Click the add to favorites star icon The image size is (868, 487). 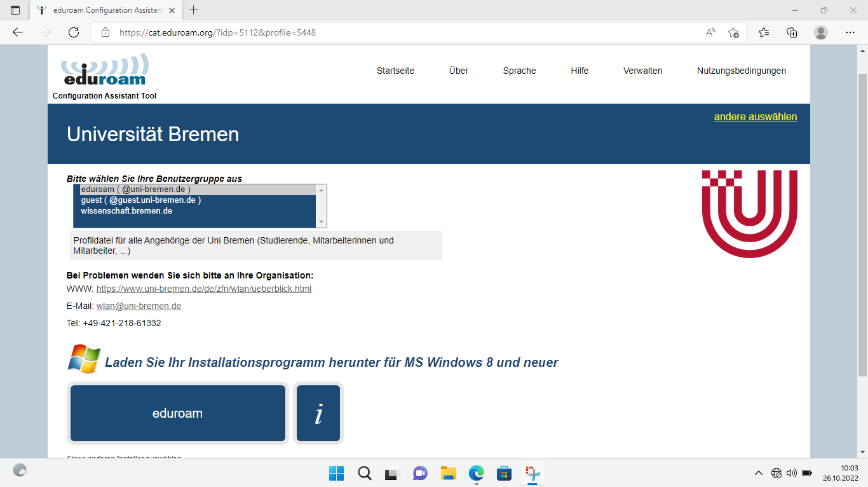(733, 32)
